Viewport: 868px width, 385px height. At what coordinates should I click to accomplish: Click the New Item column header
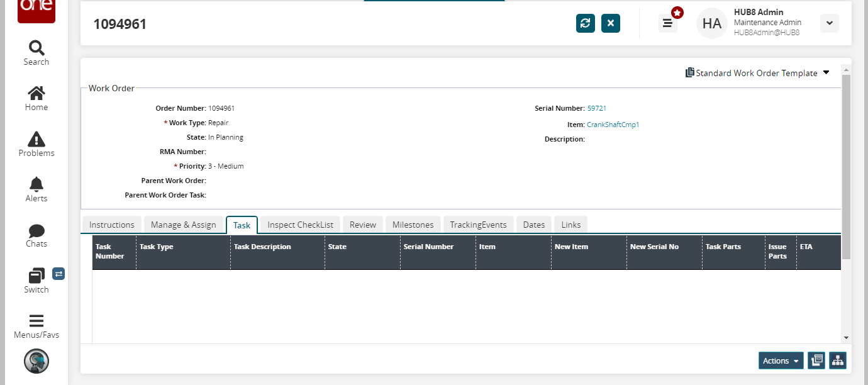(x=589, y=252)
